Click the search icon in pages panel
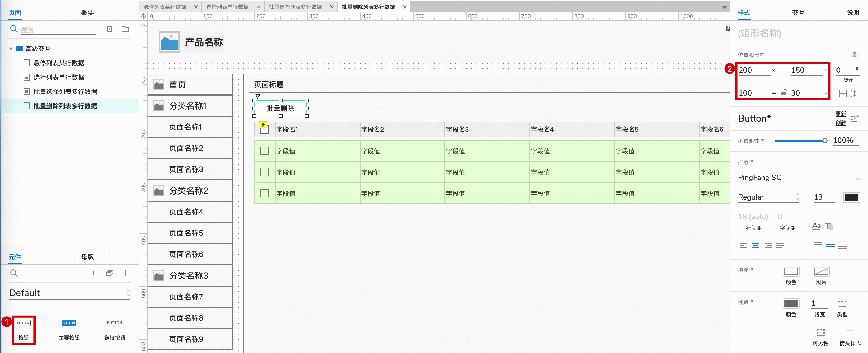The width and height of the screenshot is (868, 353). click(x=14, y=29)
